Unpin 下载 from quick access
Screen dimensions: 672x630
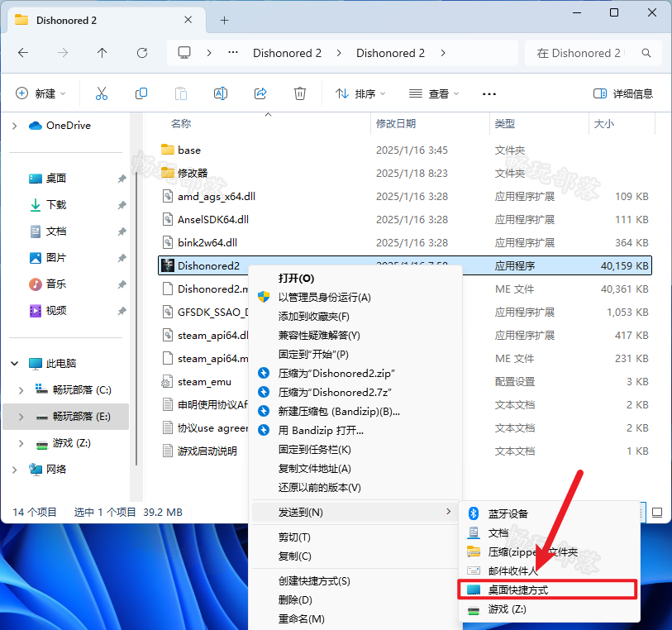click(x=122, y=205)
